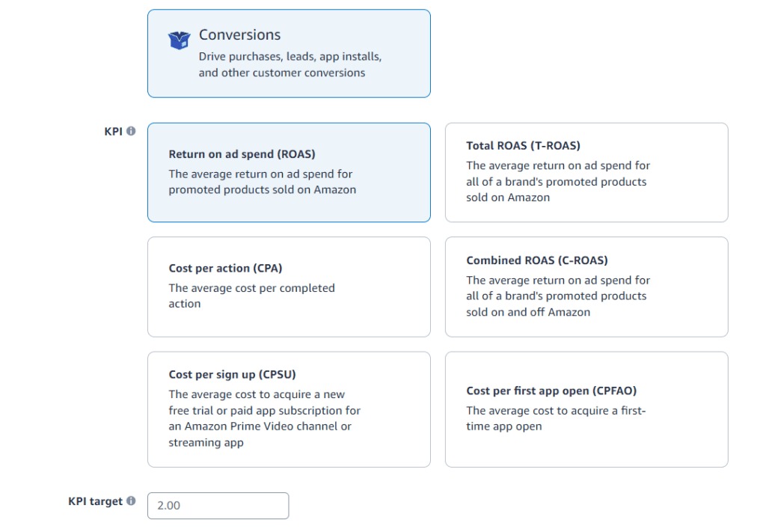Click the "Drive purchases, leads, app installs" description
Screen dimensions: 766x532
tap(289, 64)
